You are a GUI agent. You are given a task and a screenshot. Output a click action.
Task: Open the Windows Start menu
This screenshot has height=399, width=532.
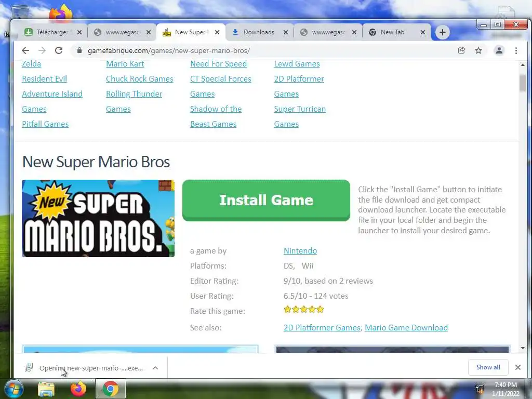pos(13,389)
